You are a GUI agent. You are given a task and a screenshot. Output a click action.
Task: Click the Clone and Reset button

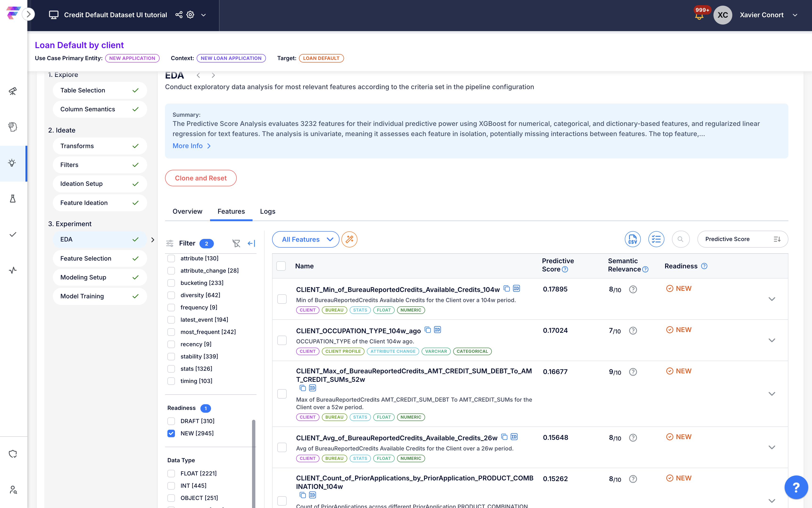point(200,178)
